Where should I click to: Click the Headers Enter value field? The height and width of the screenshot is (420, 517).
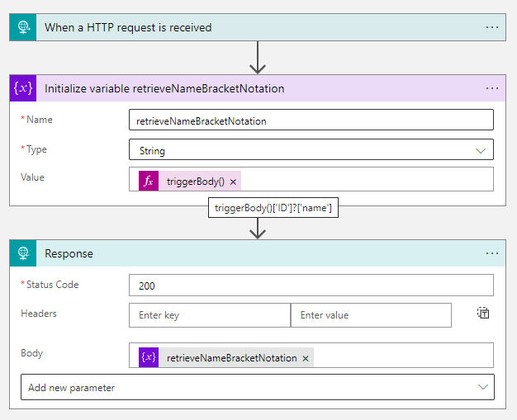(372, 315)
